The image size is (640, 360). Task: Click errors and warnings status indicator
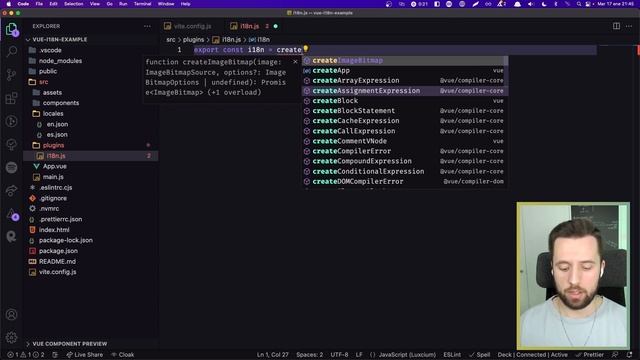tap(26, 355)
